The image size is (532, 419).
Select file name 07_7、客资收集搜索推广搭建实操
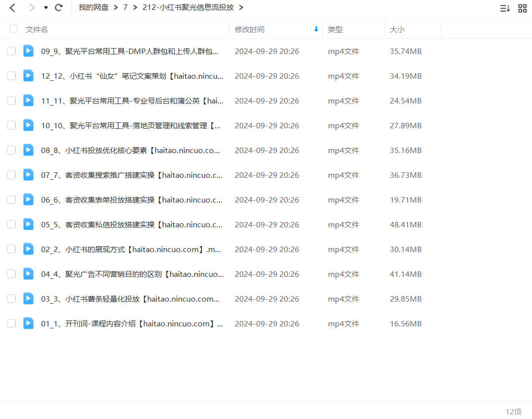pyautogui.click(x=132, y=175)
